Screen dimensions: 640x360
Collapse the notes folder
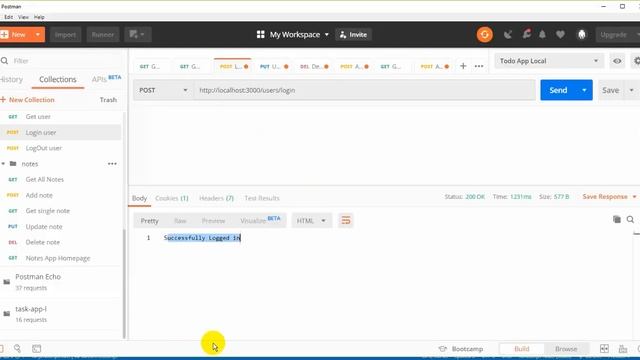point(3,164)
